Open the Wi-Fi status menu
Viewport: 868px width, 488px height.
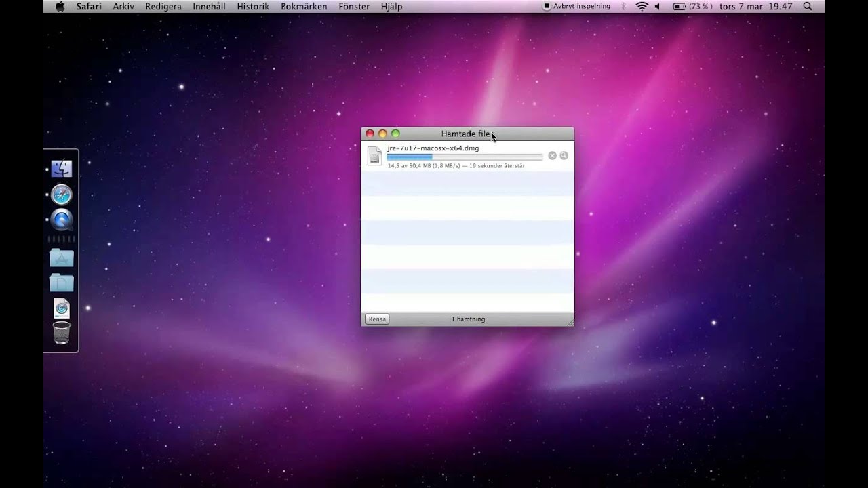click(642, 6)
